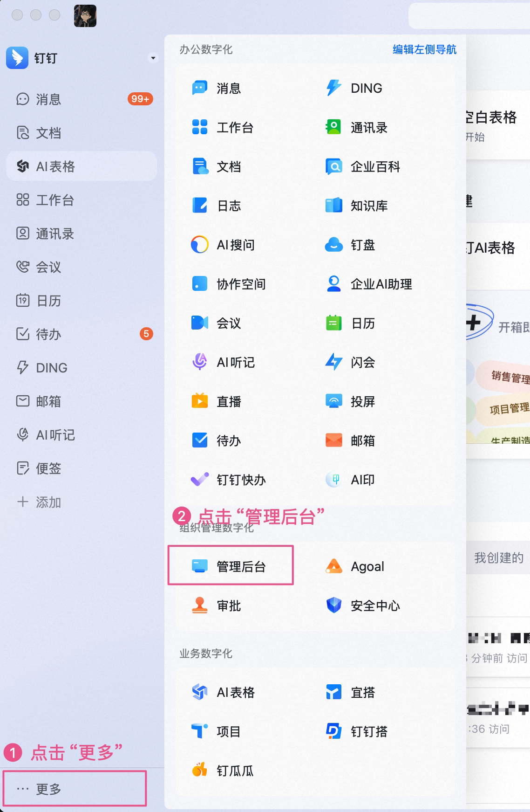Image resolution: width=530 pixels, height=812 pixels.
Task: Open 安全中心 shield icon
Action: coord(333,606)
